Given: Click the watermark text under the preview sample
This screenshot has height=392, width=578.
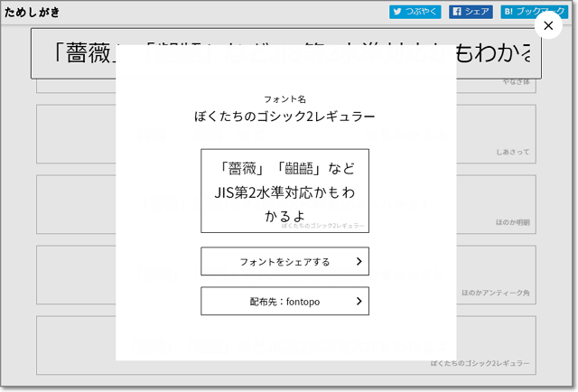Looking at the screenshot, I should (x=323, y=225).
